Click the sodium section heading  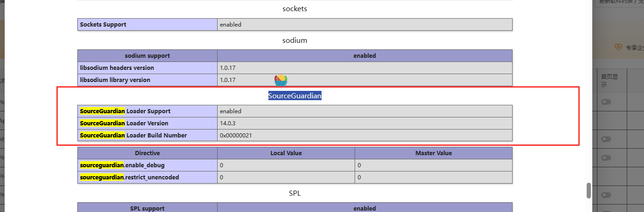click(x=295, y=41)
